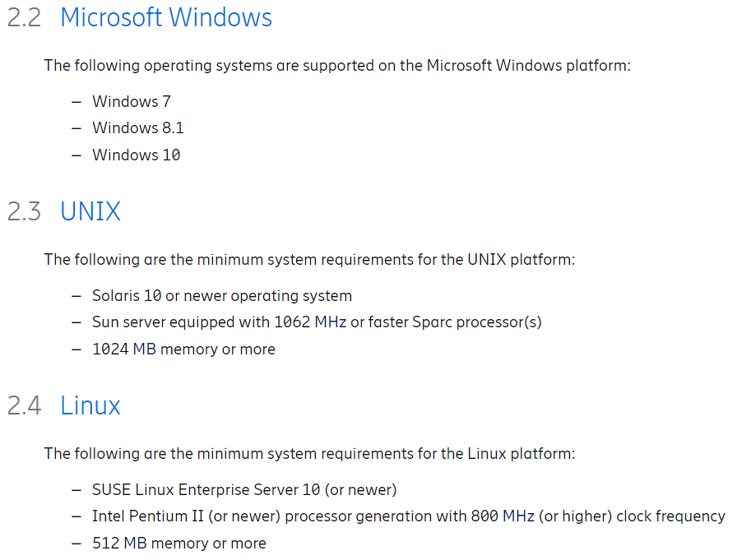Click the 1024 MB memory requirement

(x=183, y=349)
